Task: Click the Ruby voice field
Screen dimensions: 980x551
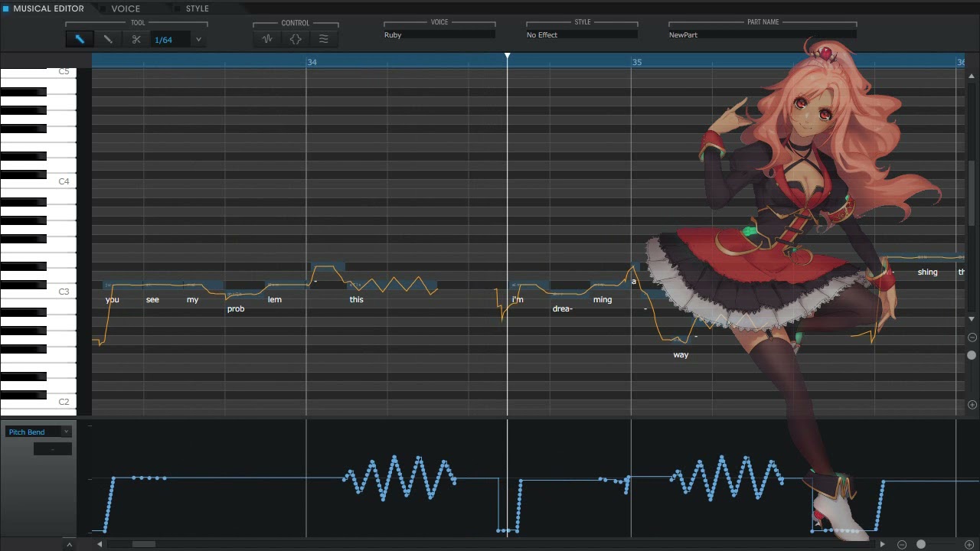Action: tap(439, 35)
